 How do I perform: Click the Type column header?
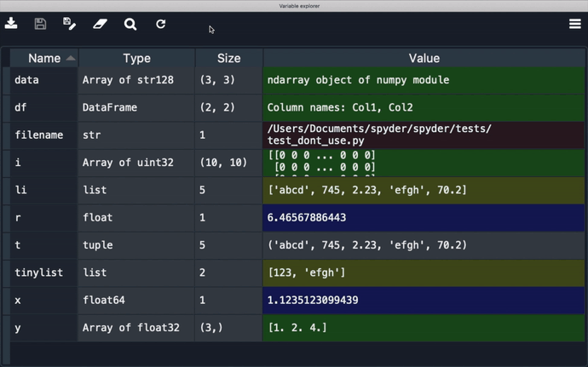coord(136,59)
